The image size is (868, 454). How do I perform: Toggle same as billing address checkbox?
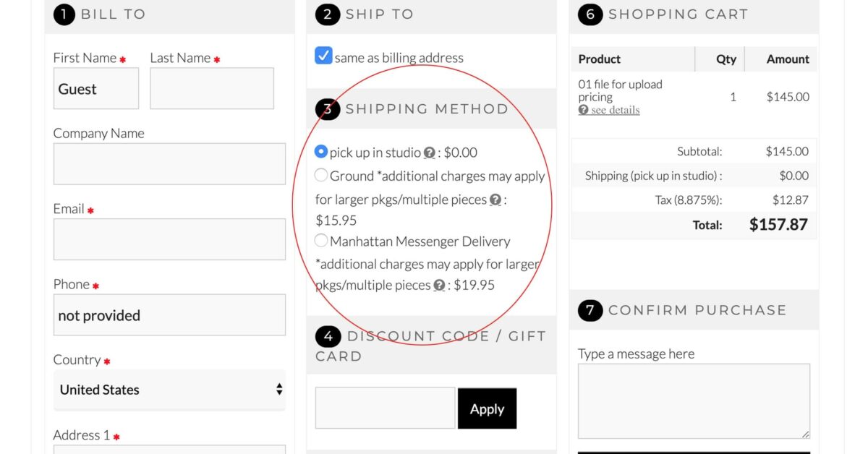pos(324,56)
